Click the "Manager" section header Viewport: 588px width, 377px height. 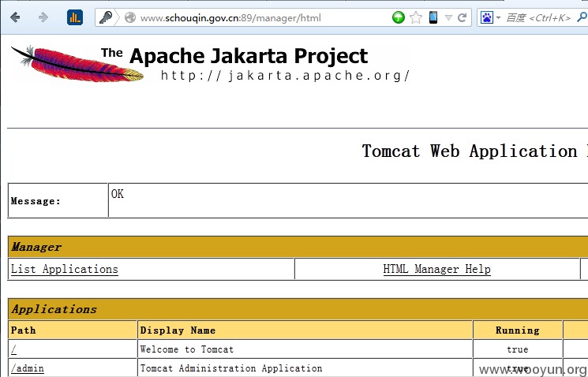coord(36,247)
